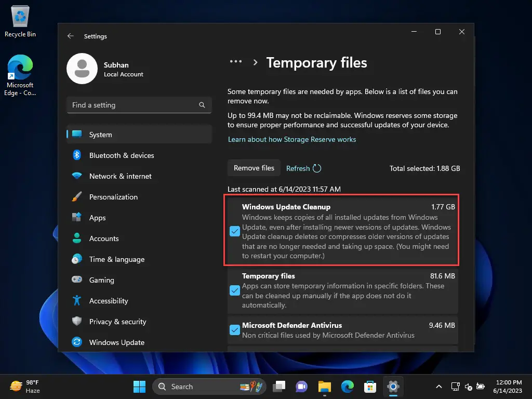Click the Find a setting search box
Screen dimensions: 532x399
point(139,105)
